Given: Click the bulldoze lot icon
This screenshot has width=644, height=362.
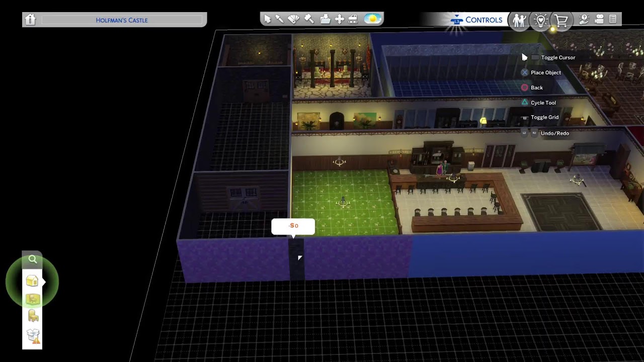Looking at the screenshot, I should (353, 19).
